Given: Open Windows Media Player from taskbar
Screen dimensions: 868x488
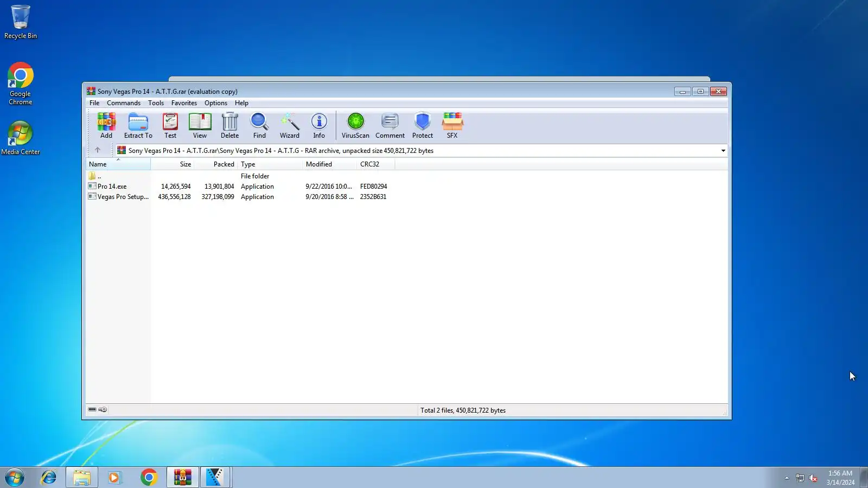Looking at the screenshot, I should [x=114, y=477].
